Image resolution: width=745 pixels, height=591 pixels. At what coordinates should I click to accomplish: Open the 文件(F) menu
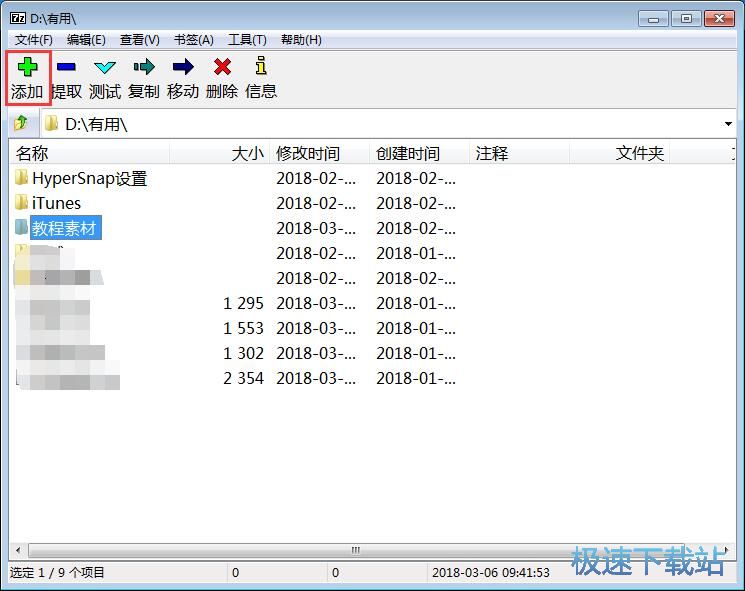click(x=33, y=40)
